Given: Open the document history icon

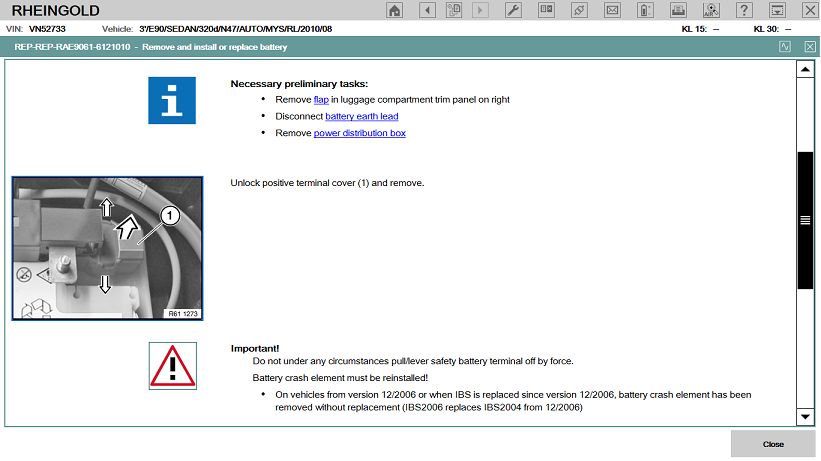Looking at the screenshot, I should pos(453,10).
